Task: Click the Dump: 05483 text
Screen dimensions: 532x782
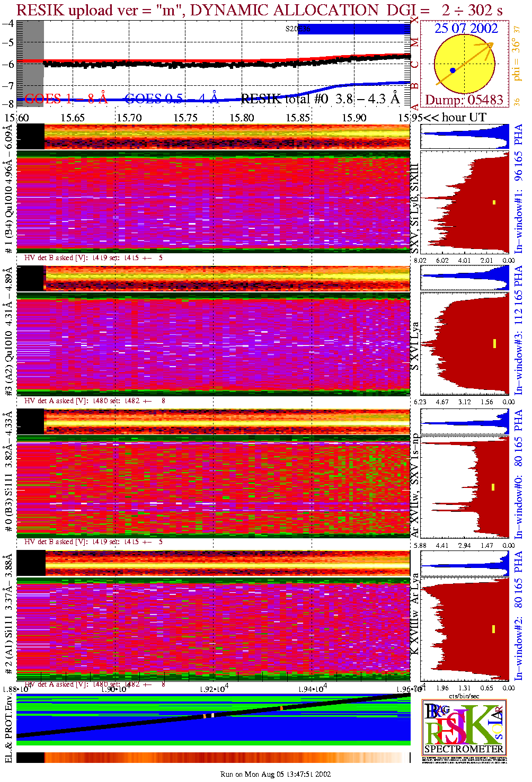Action: [x=464, y=100]
